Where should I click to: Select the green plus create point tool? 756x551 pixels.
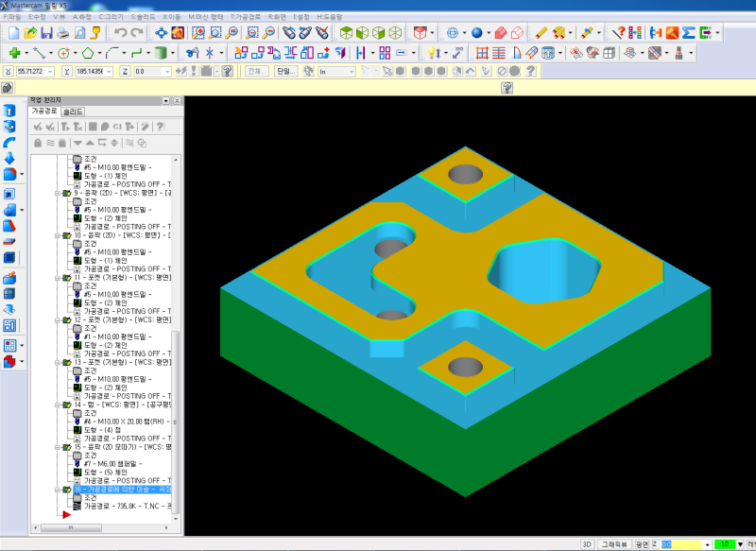[x=14, y=53]
